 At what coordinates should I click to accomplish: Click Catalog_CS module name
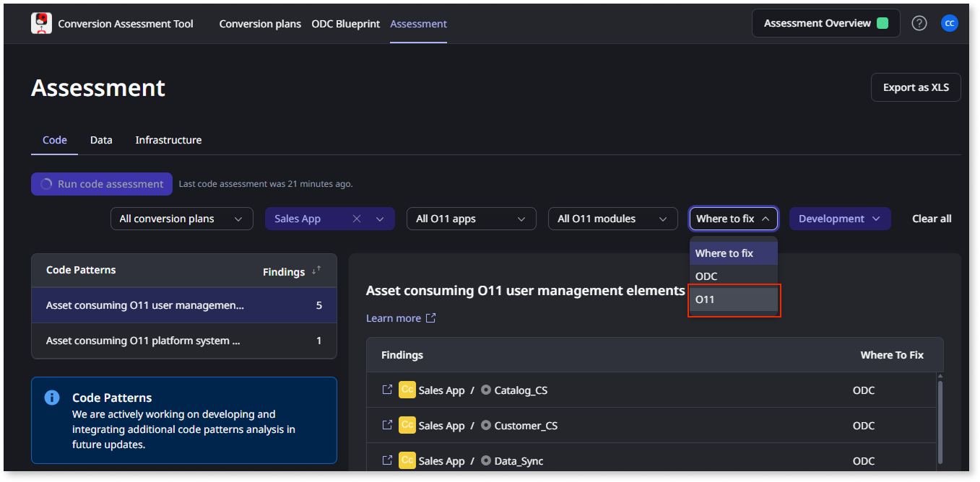(521, 390)
